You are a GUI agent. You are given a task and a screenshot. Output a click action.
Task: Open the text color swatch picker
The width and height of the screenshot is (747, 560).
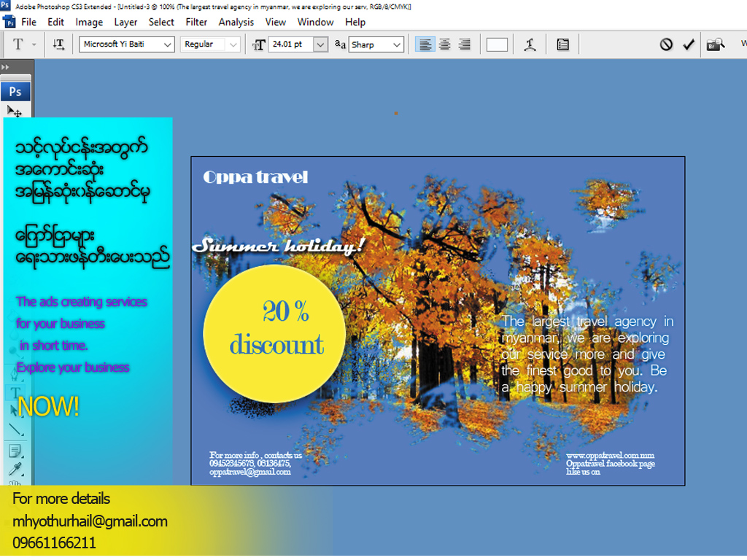(497, 44)
